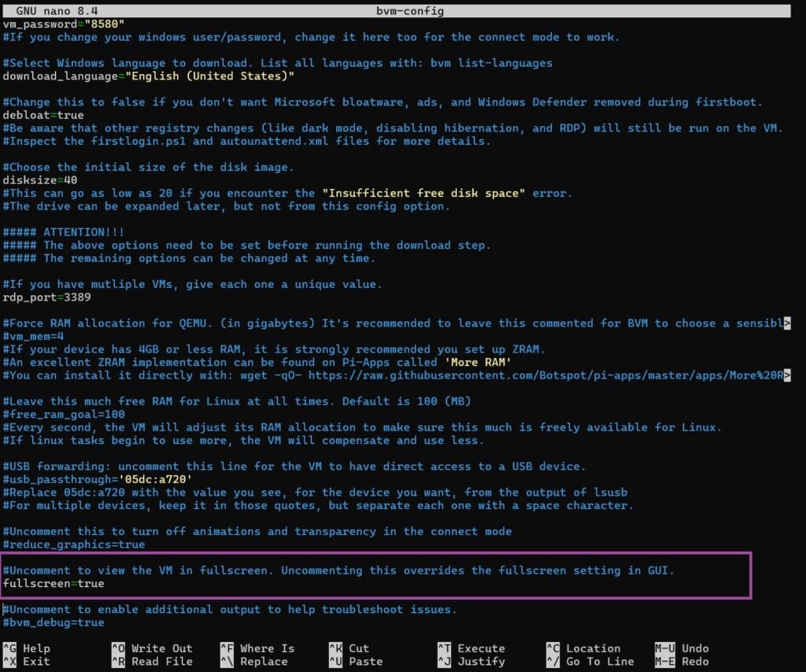Click the Execute shortcut label
The width and height of the screenshot is (806, 672).
click(x=481, y=648)
